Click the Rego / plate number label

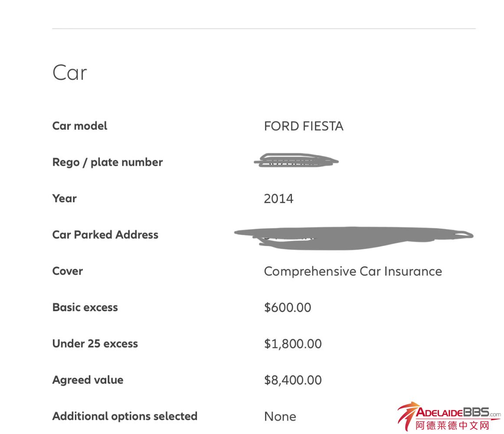tap(107, 162)
